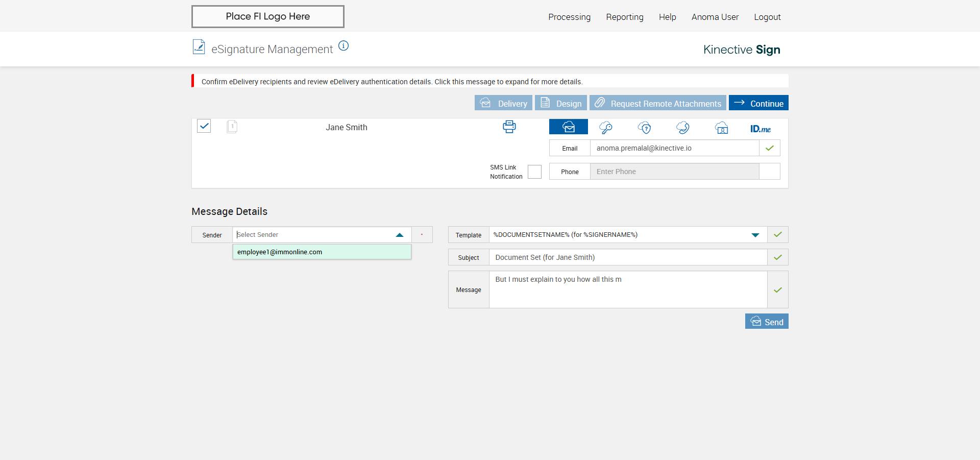Open the Template dropdown
The height and width of the screenshot is (460, 980).
[x=755, y=235]
